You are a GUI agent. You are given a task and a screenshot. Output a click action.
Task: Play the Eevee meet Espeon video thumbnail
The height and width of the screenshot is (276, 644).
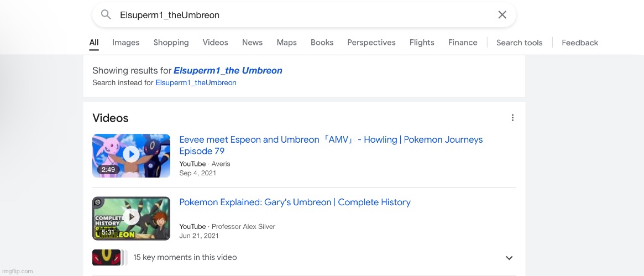(x=131, y=155)
